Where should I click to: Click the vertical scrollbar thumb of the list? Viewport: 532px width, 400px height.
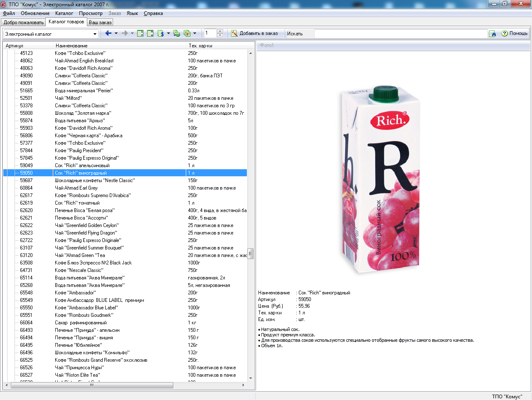click(251, 253)
